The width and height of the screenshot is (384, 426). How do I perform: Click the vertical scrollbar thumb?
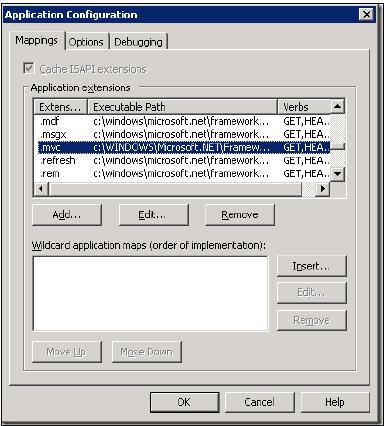(x=338, y=147)
